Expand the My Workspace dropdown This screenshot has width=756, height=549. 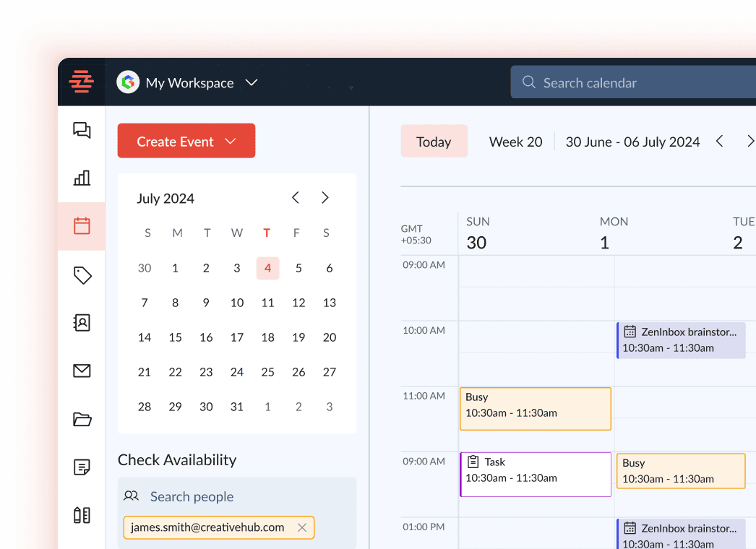(252, 82)
